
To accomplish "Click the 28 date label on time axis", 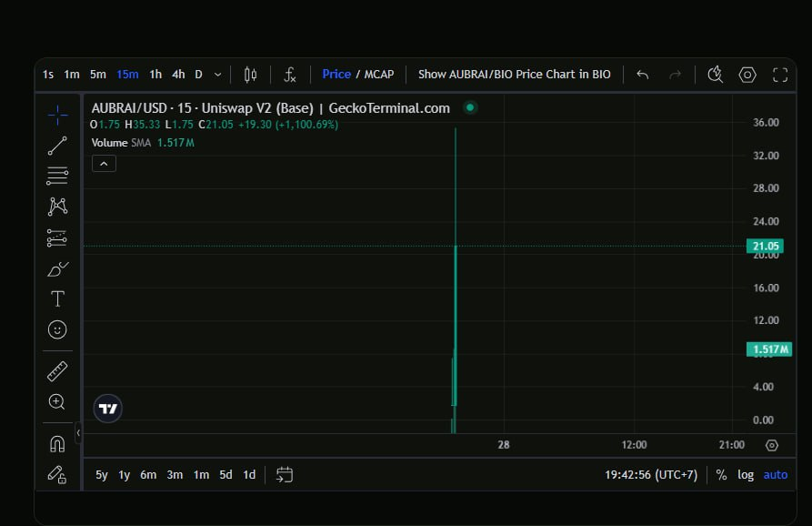I will point(504,445).
